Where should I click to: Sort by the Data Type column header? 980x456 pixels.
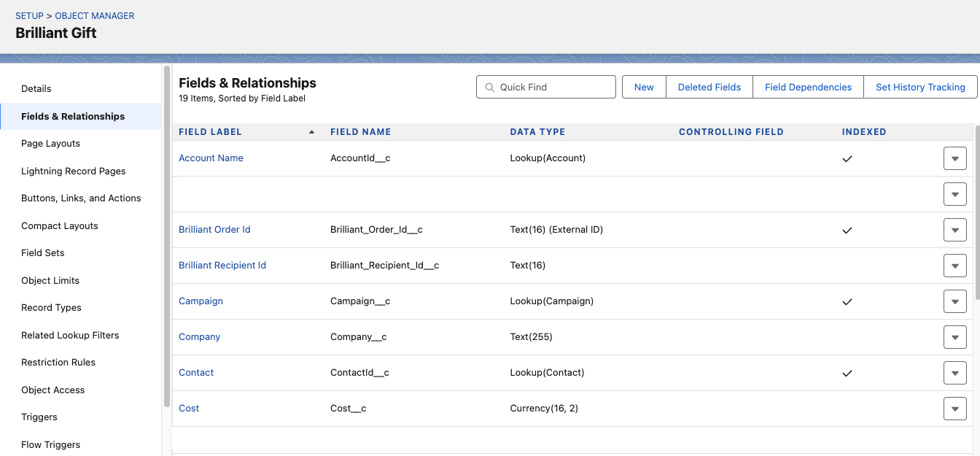tap(537, 132)
